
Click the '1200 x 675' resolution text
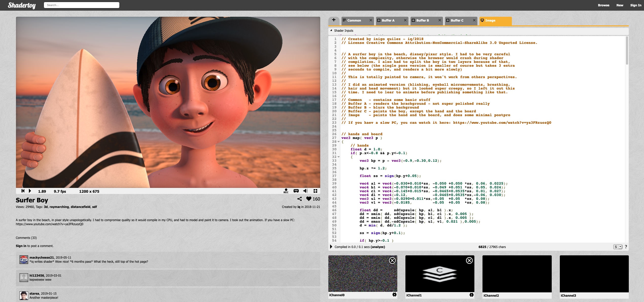(89, 191)
